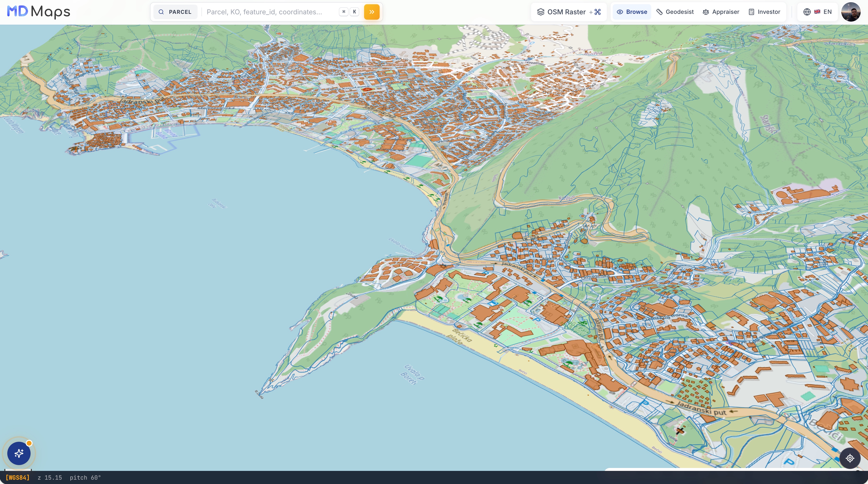Click the building icon beside Investor
The height and width of the screenshot is (484, 868).
751,12
